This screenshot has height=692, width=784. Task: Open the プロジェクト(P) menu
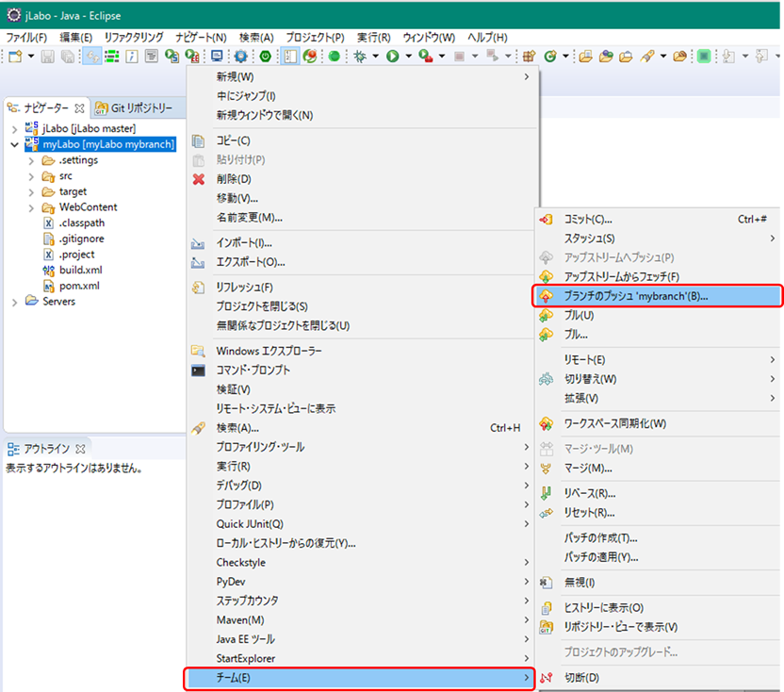coord(315,38)
